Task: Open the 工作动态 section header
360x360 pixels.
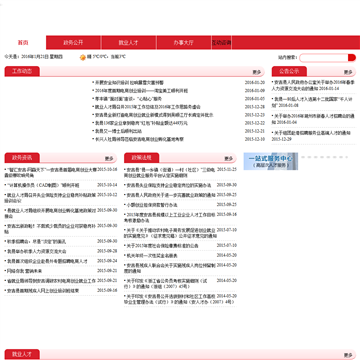Action: pyautogui.click(x=22, y=71)
